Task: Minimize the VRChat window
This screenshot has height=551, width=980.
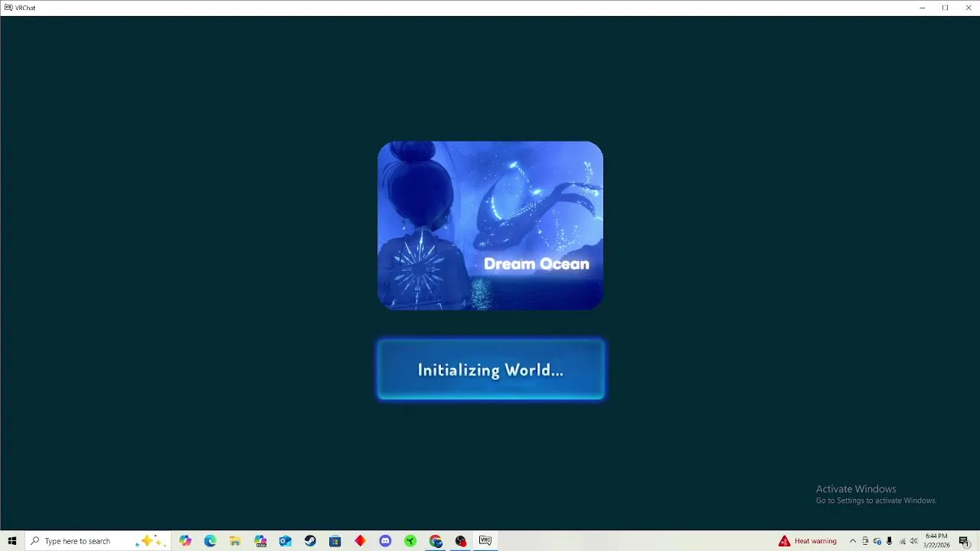Action: 922,8
